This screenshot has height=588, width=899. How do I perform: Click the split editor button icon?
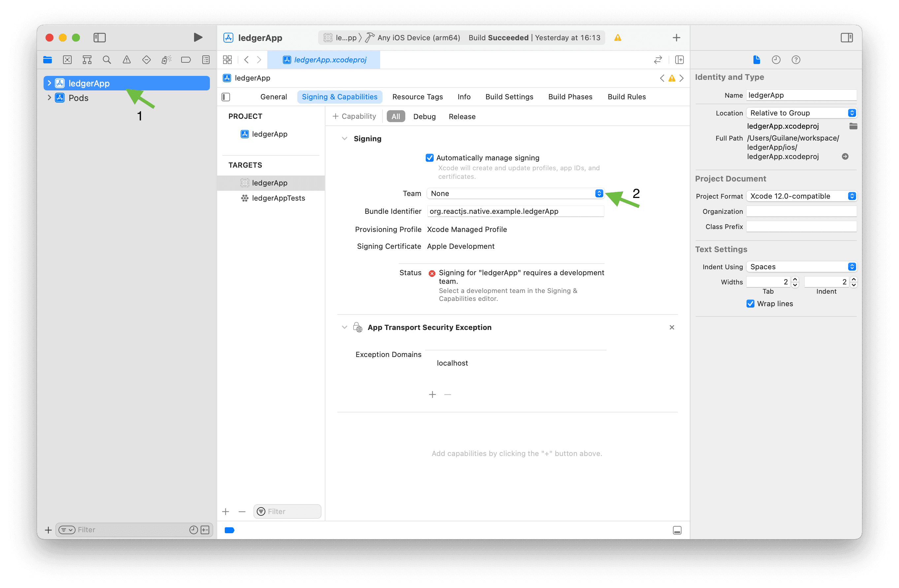click(x=679, y=60)
